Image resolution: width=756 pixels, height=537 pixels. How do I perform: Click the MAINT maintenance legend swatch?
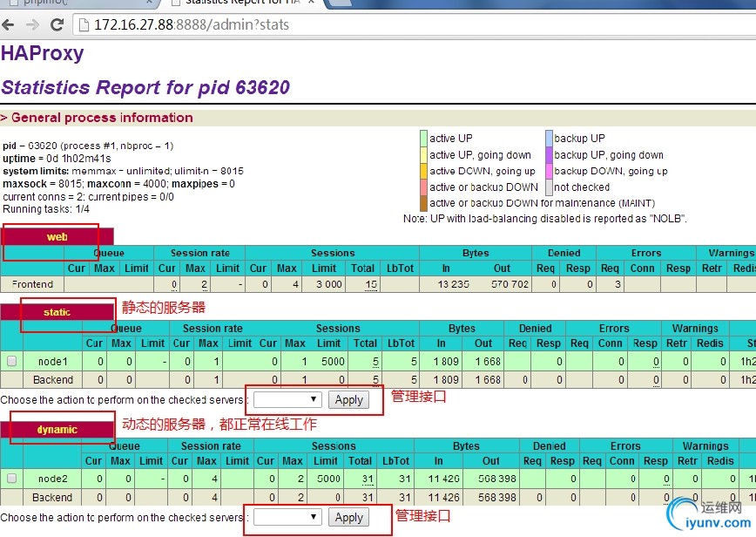point(423,203)
